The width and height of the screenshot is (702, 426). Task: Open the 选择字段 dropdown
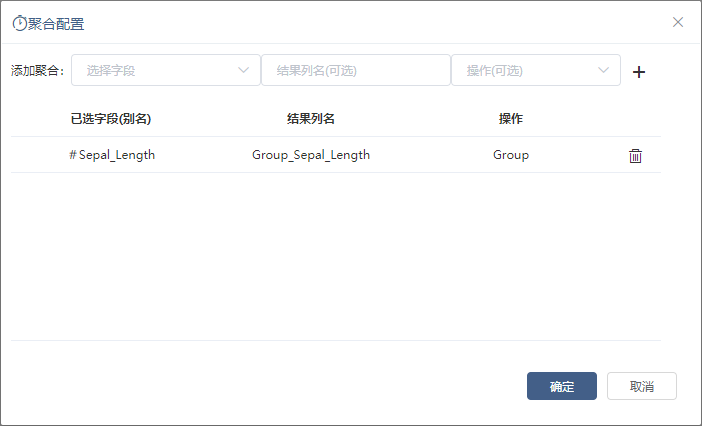[166, 70]
